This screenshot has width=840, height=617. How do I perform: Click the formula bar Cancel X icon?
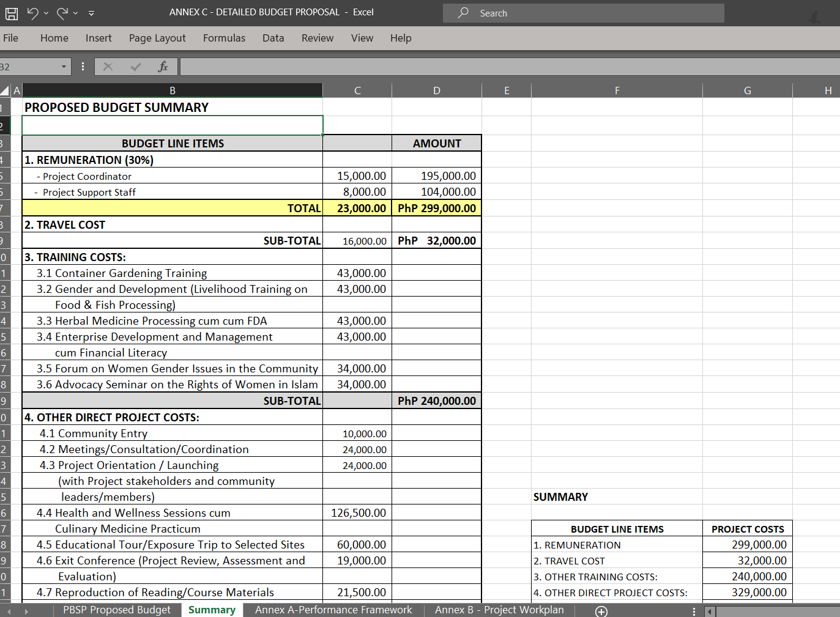coord(108,67)
